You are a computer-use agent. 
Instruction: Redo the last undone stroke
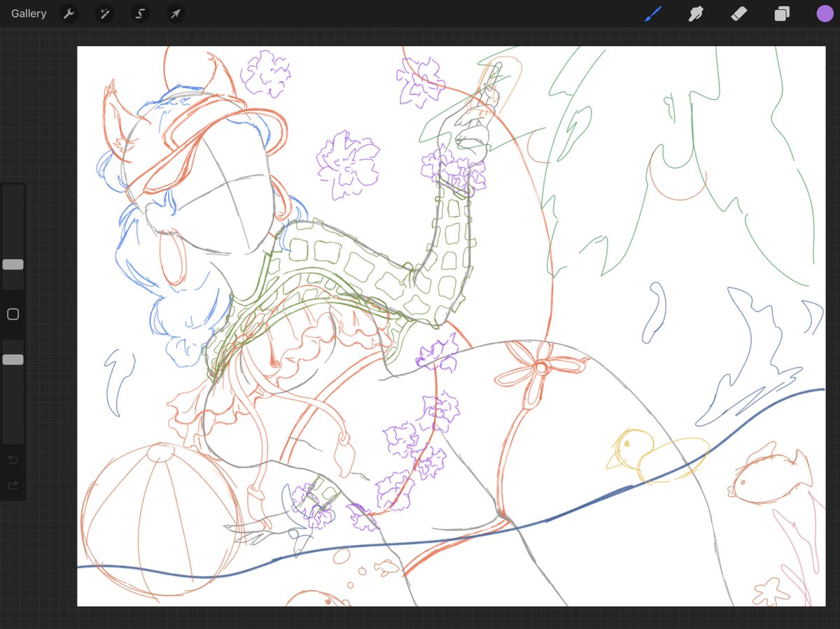coord(13,485)
